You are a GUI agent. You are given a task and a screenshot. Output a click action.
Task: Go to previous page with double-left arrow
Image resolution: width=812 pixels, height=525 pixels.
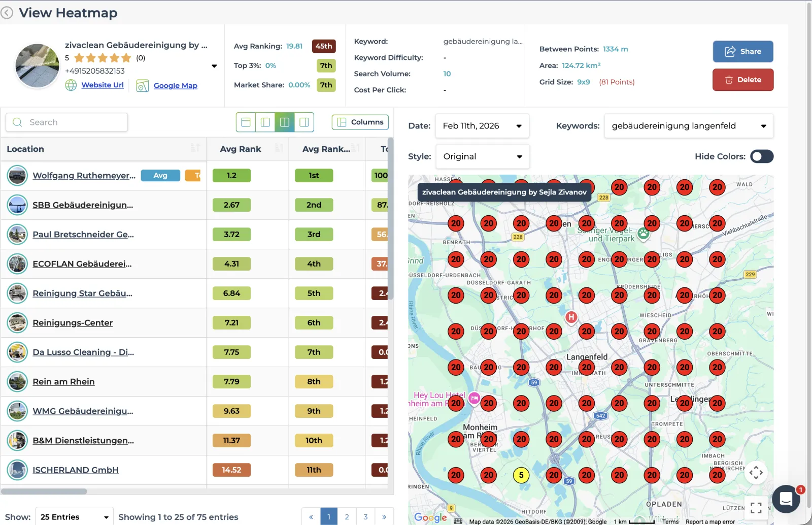coord(311,517)
